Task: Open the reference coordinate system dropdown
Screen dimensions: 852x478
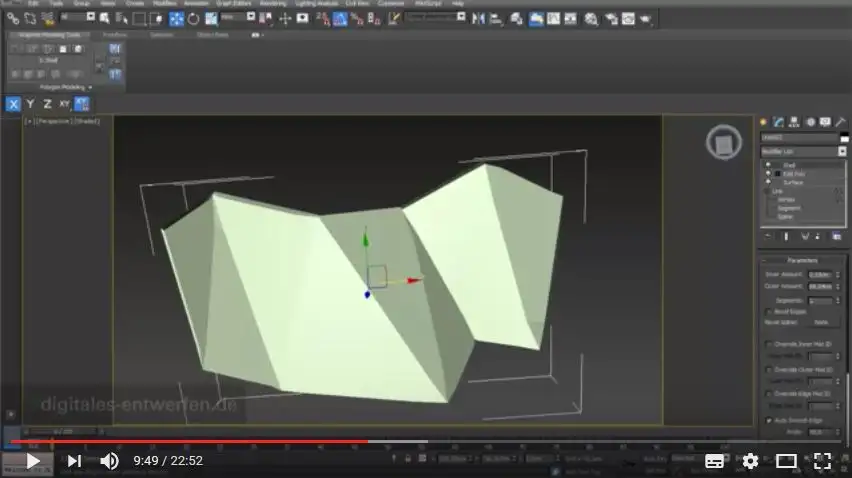Action: coord(237,17)
